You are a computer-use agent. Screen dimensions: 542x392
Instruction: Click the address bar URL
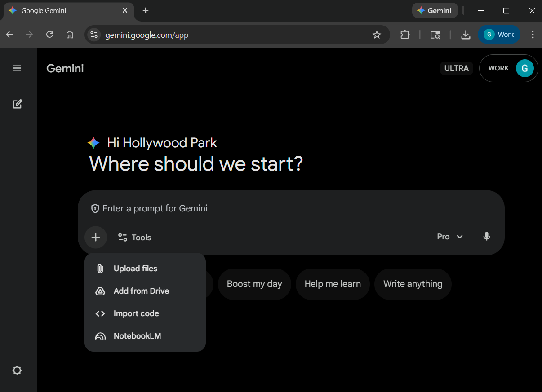coord(147,35)
